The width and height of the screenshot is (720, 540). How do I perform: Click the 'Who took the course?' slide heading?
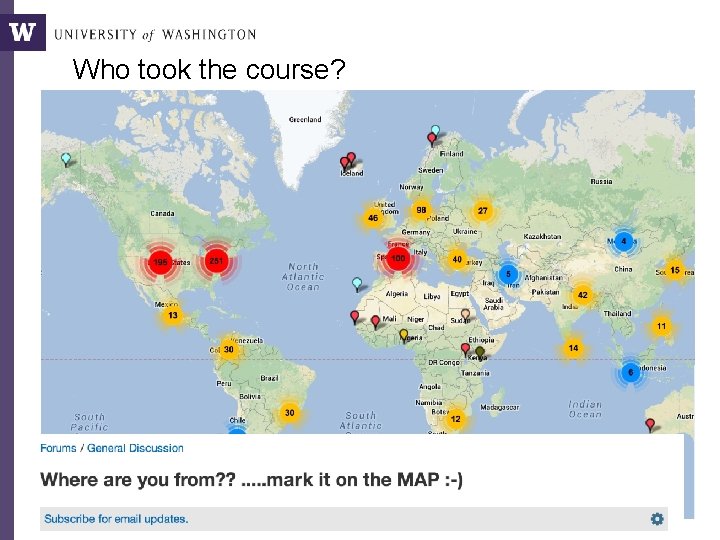point(209,69)
